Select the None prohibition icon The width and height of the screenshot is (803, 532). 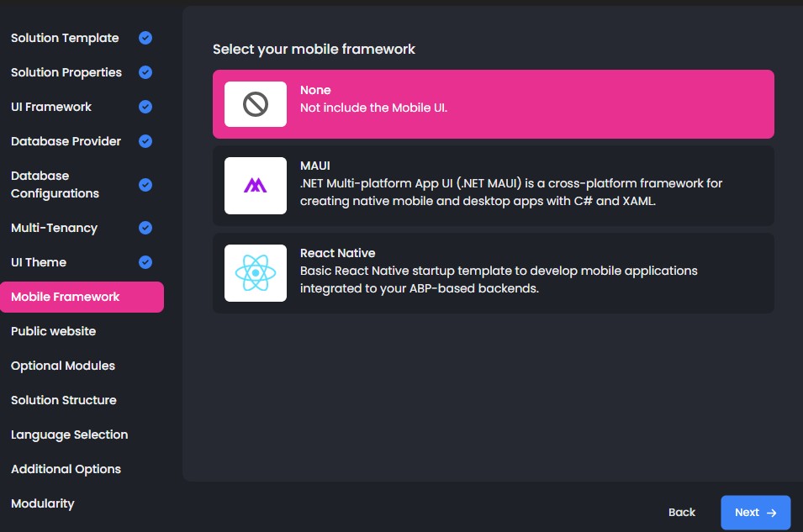[x=255, y=104]
